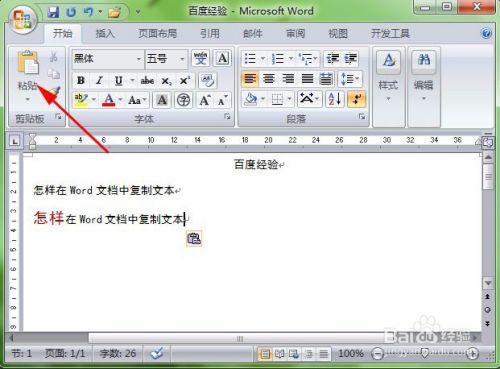Select the Format Painter brush

pyautogui.click(x=55, y=91)
